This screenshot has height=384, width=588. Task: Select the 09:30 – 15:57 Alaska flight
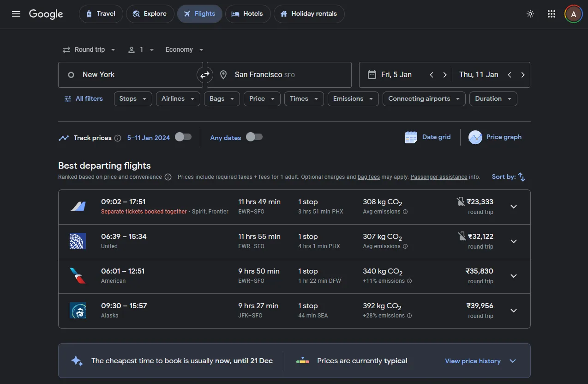pos(294,311)
